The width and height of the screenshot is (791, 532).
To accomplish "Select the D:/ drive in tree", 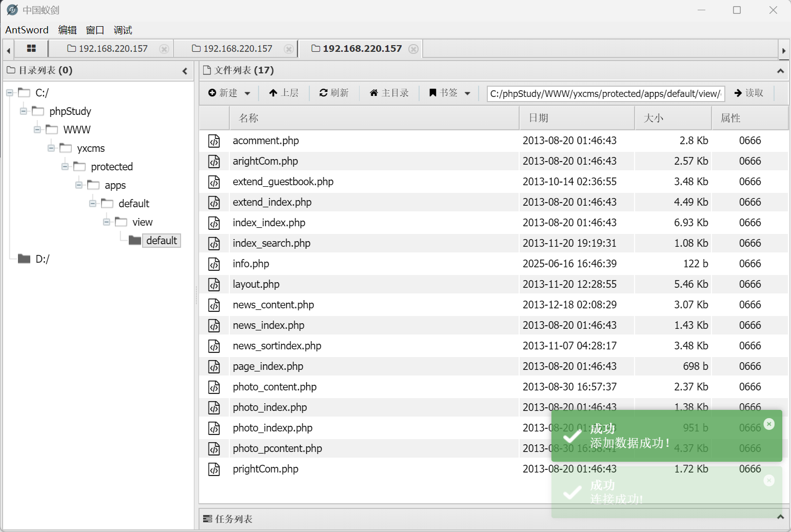I will [x=42, y=259].
